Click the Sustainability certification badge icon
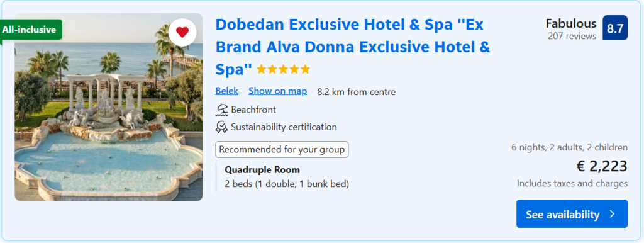The width and height of the screenshot is (644, 243). point(222,127)
